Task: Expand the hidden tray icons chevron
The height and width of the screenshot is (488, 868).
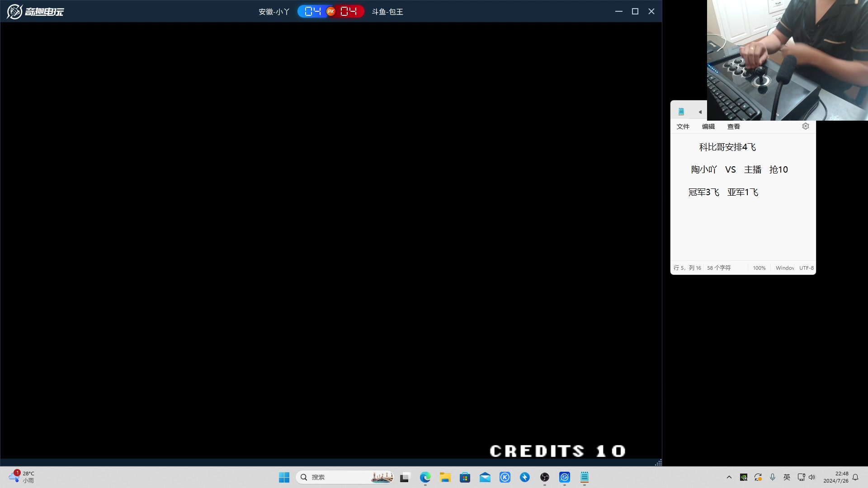Action: (729, 477)
